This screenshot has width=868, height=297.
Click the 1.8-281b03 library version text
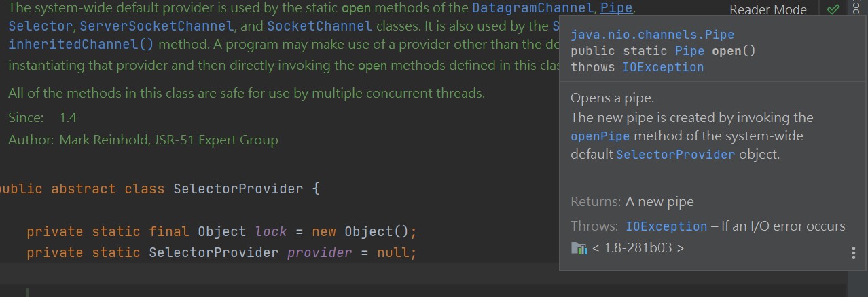click(638, 248)
